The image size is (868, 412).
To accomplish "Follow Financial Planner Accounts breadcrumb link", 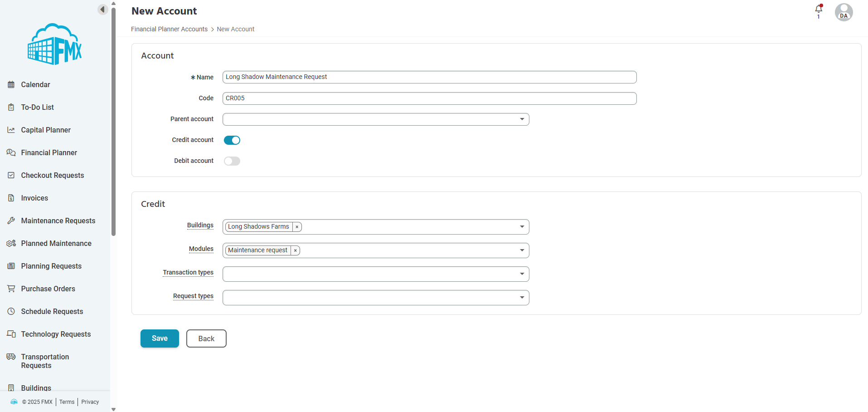I will 169,29.
